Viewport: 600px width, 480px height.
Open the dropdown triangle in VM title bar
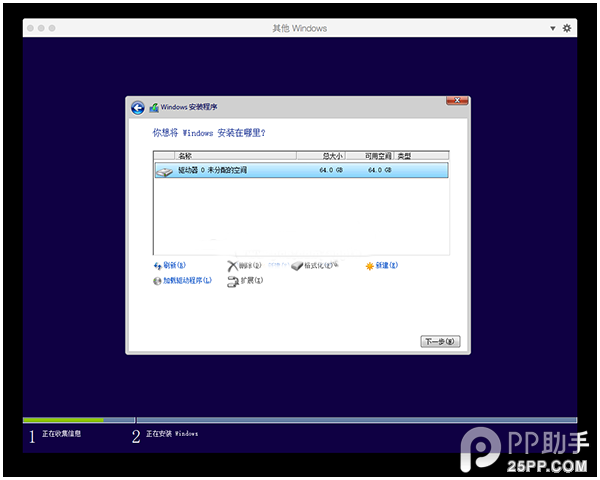(553, 28)
